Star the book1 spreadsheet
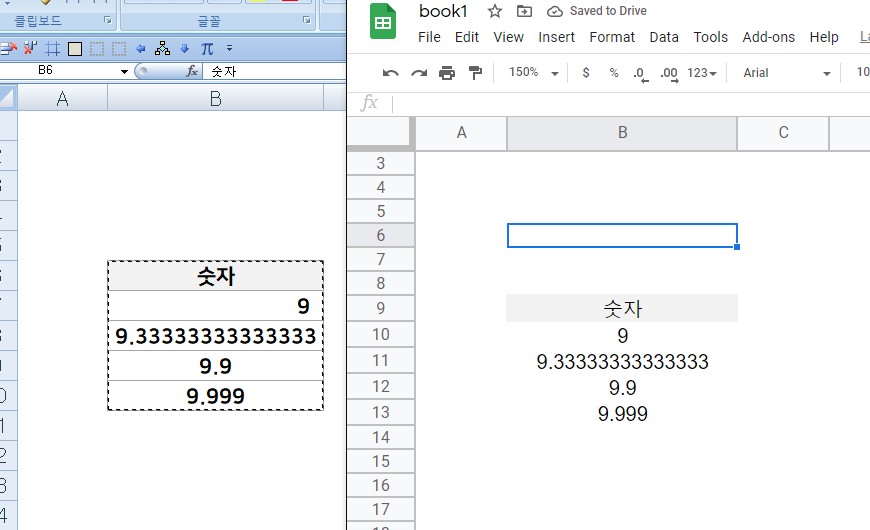 [x=494, y=11]
